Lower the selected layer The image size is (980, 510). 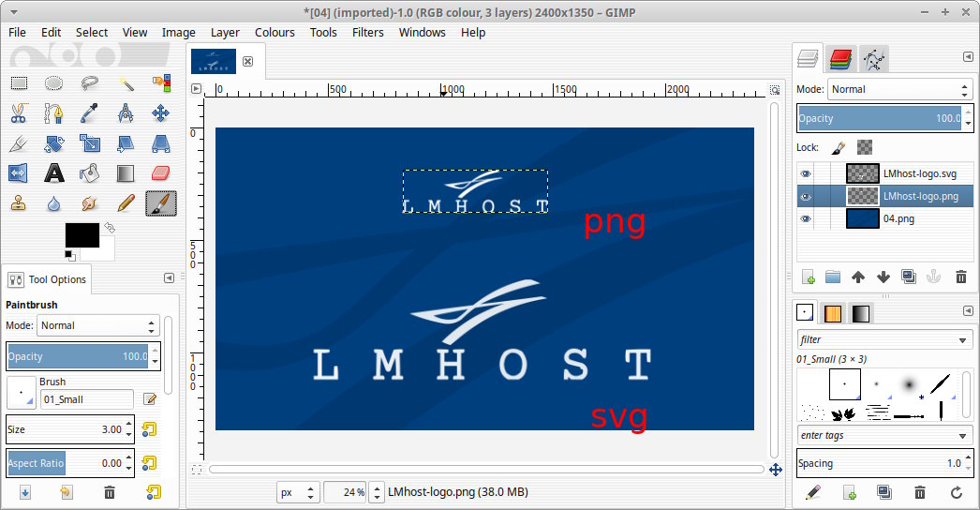(x=883, y=277)
